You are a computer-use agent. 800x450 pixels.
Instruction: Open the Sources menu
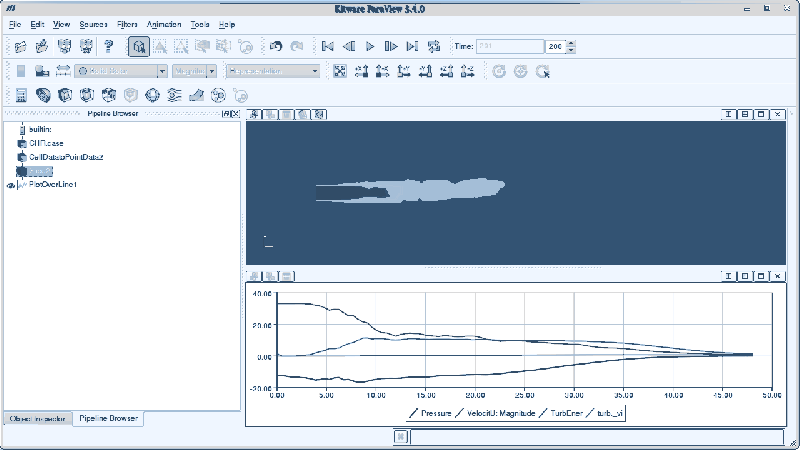93,24
